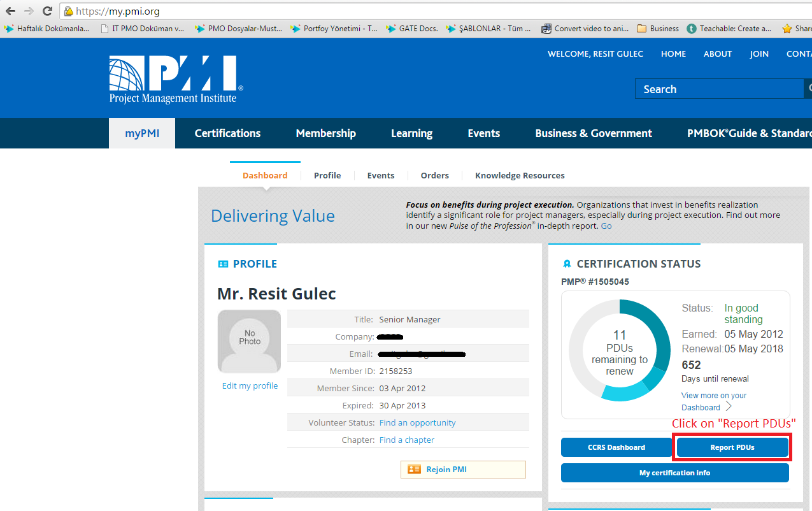
Task: Click the Earned date 05 May 2012
Action: pyautogui.click(x=754, y=334)
